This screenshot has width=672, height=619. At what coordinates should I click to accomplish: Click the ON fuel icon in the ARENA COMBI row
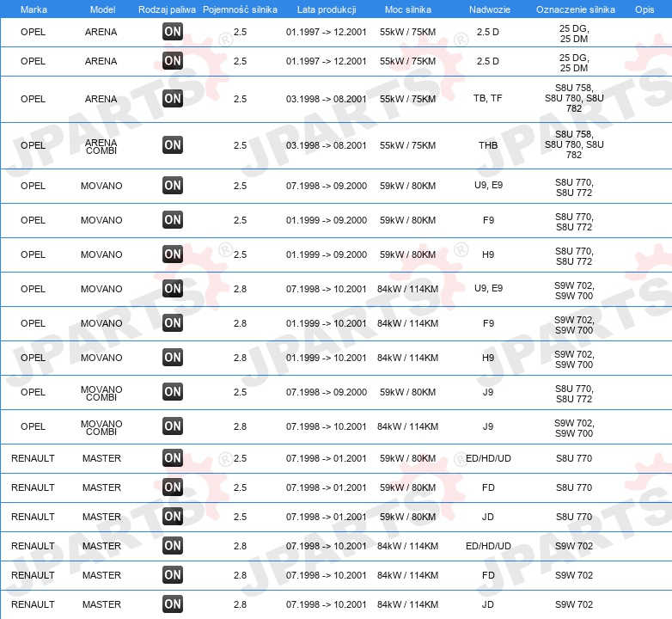click(173, 145)
